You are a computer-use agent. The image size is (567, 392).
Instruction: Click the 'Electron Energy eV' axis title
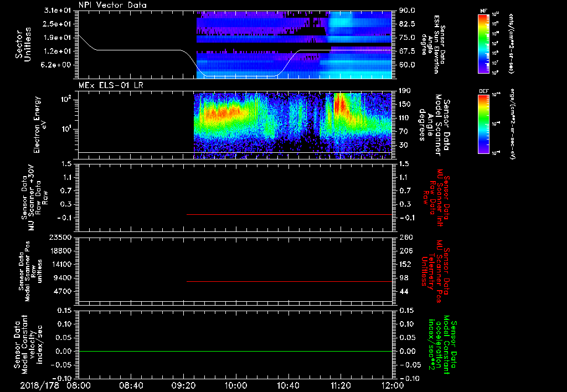pyautogui.click(x=41, y=125)
